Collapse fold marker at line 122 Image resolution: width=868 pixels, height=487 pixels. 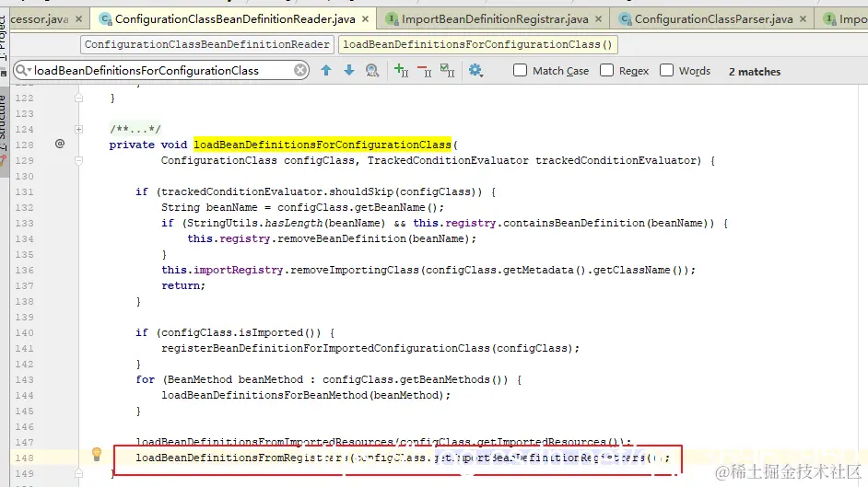pos(78,98)
